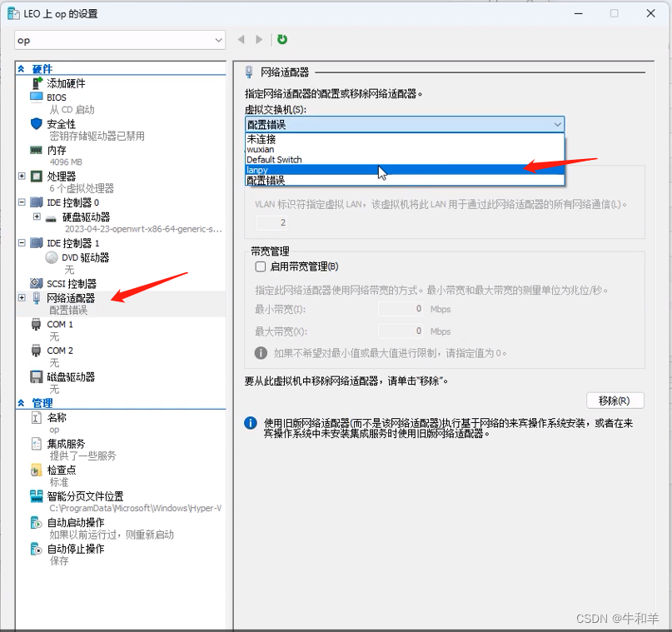Select 密钥存储驱动器已禁用 subtext

97,136
